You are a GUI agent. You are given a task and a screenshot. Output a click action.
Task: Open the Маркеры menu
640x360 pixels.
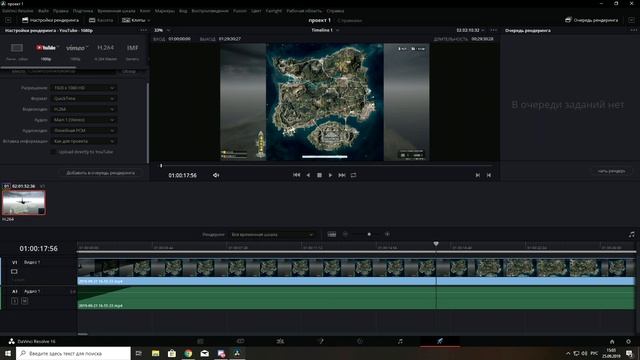164,11
